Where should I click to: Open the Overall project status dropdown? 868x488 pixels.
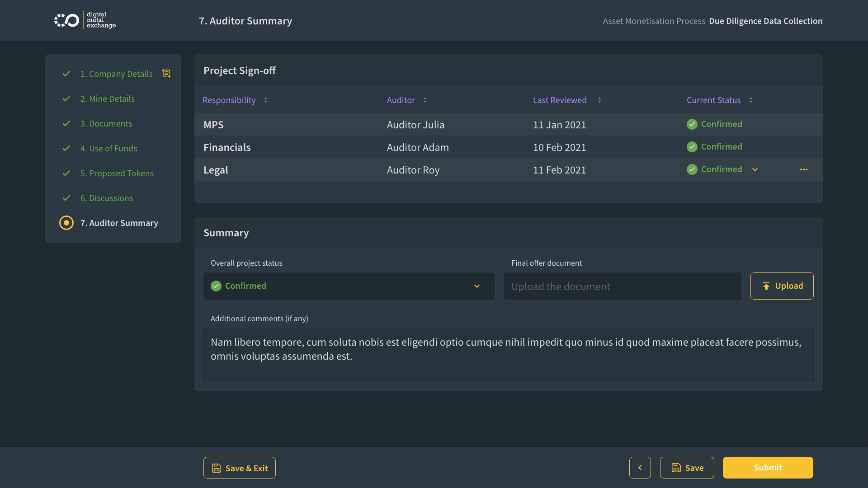pyautogui.click(x=349, y=286)
